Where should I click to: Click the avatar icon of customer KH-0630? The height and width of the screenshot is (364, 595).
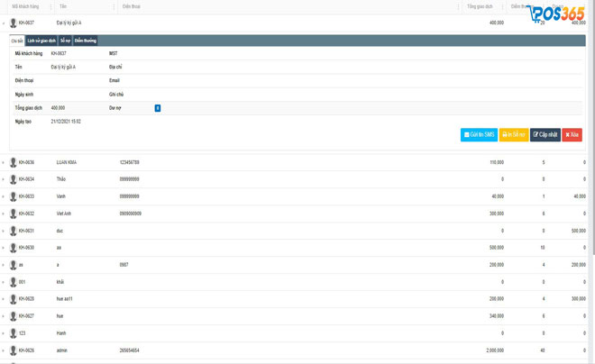click(x=14, y=248)
